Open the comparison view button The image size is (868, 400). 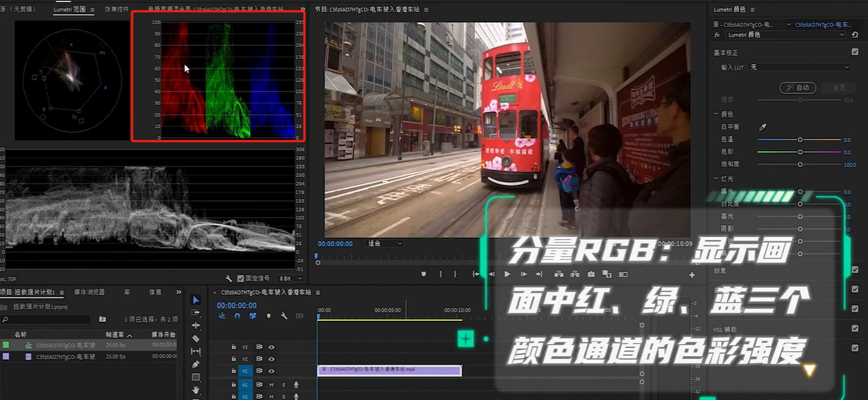tap(608, 274)
